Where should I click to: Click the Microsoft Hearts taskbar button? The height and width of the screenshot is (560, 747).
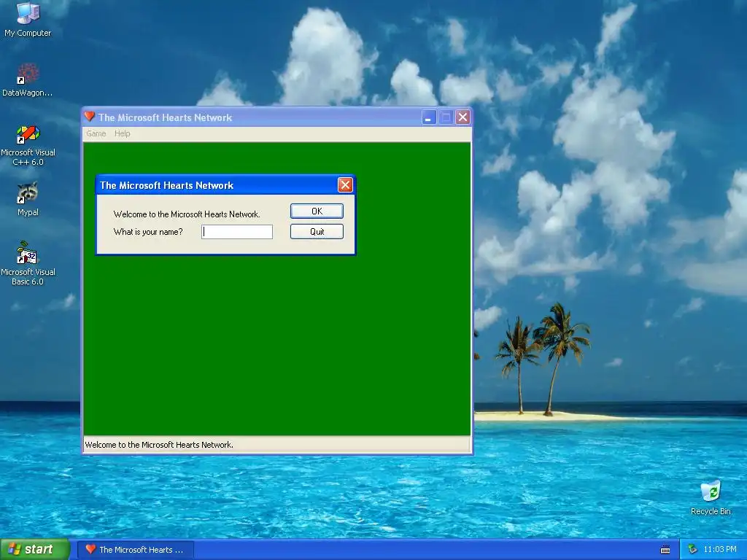(x=136, y=550)
